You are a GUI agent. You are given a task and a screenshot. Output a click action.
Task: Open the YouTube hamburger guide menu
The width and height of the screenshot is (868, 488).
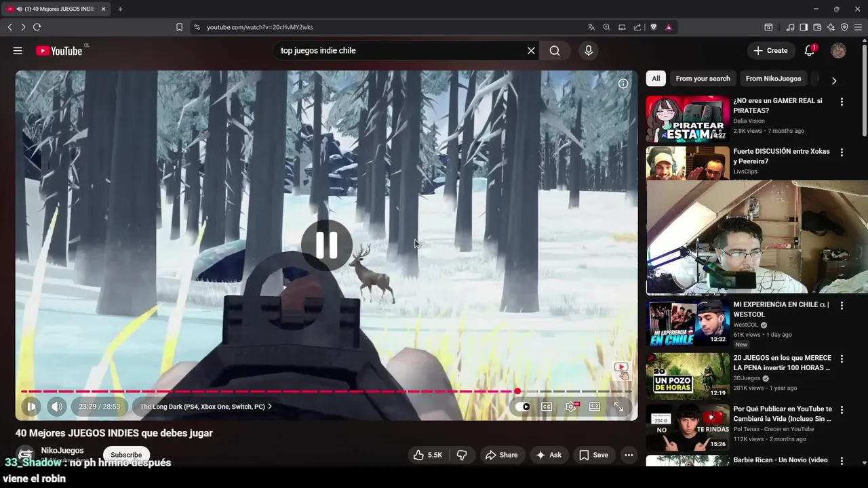[18, 51]
